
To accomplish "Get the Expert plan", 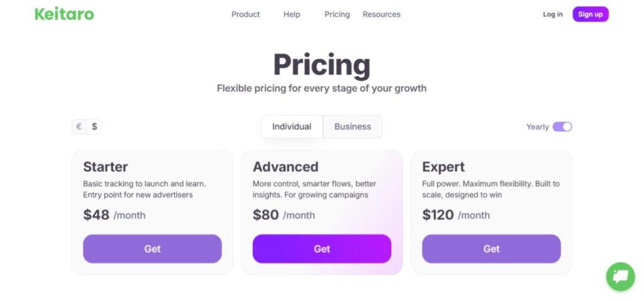I will point(491,249).
